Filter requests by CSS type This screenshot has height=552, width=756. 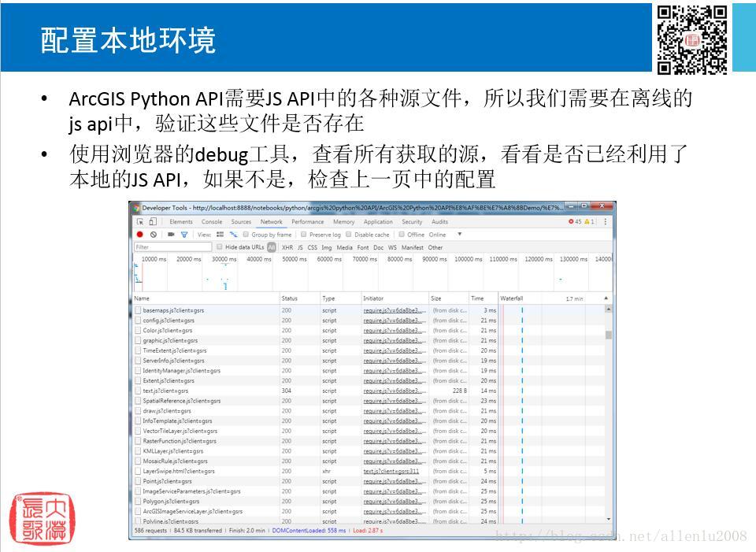point(313,247)
